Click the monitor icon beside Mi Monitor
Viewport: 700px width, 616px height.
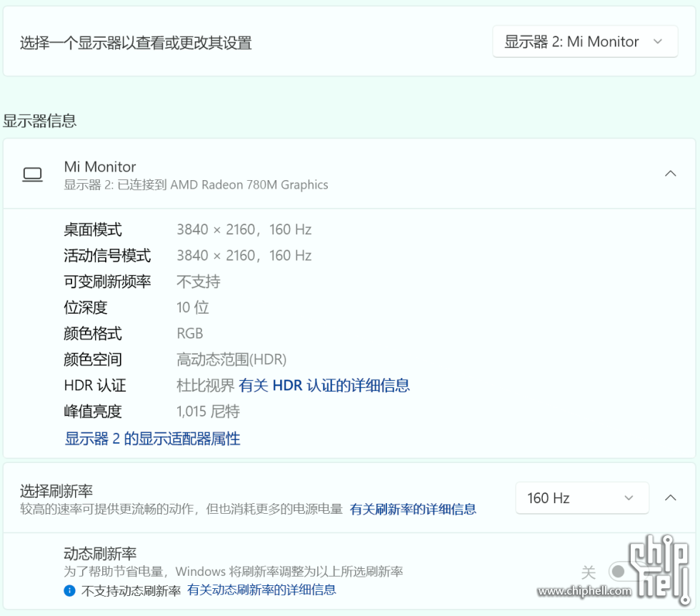[x=32, y=174]
